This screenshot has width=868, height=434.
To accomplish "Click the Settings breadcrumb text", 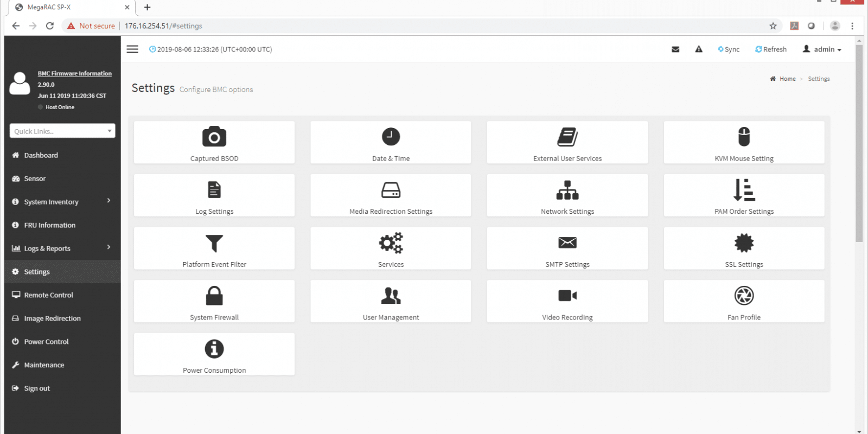I will (819, 79).
